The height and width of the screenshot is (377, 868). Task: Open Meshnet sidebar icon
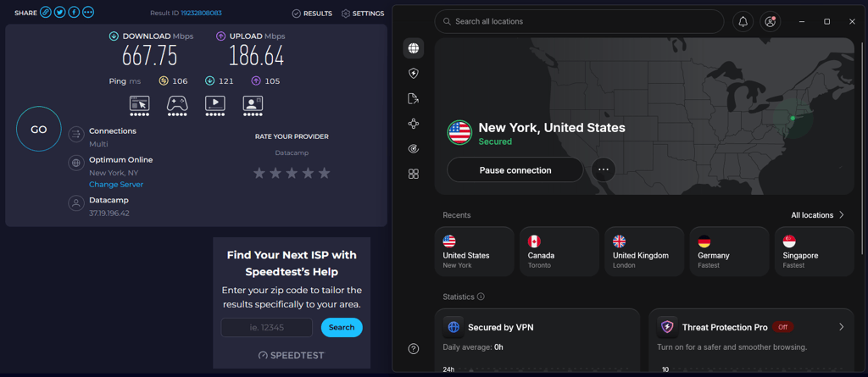click(x=414, y=124)
